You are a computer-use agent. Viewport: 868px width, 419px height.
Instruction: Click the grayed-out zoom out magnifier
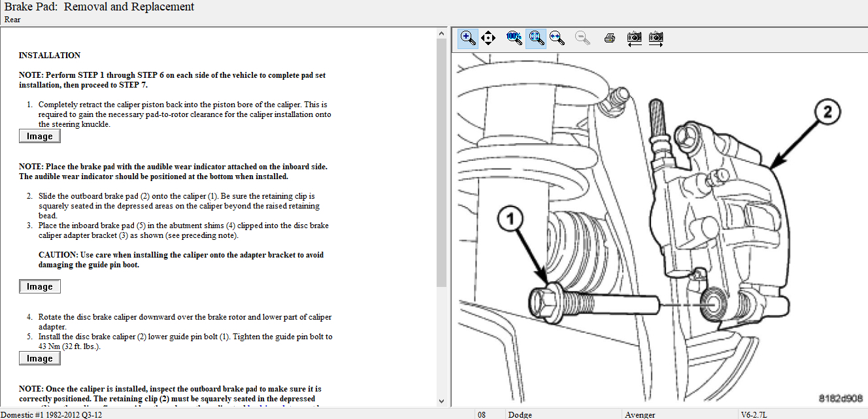(x=582, y=38)
